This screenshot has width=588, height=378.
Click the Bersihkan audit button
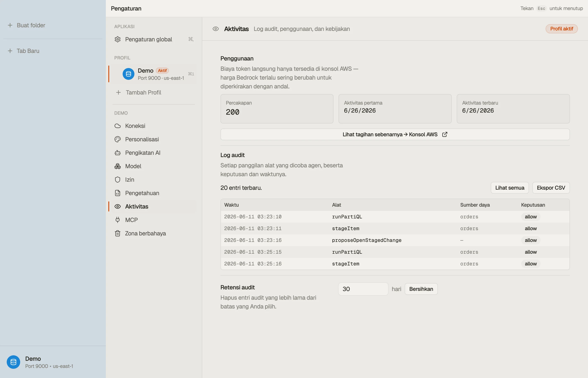(421, 289)
